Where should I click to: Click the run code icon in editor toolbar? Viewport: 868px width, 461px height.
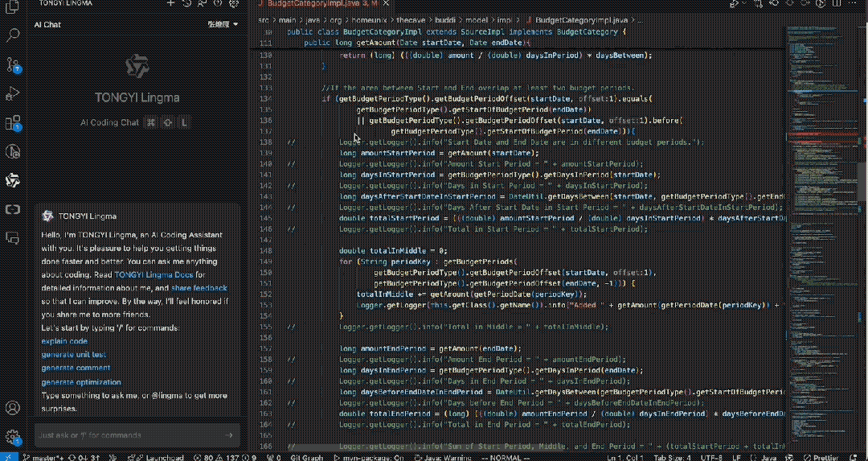pyautogui.click(x=734, y=3)
